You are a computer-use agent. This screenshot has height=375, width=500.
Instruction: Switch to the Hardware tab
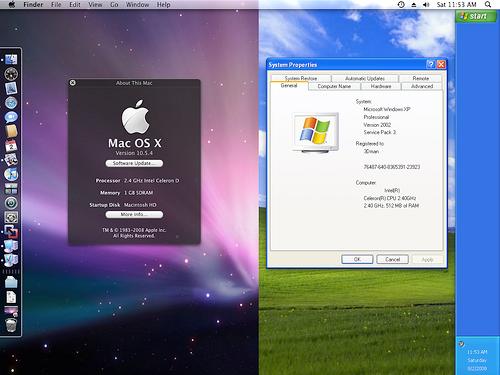pos(381,86)
